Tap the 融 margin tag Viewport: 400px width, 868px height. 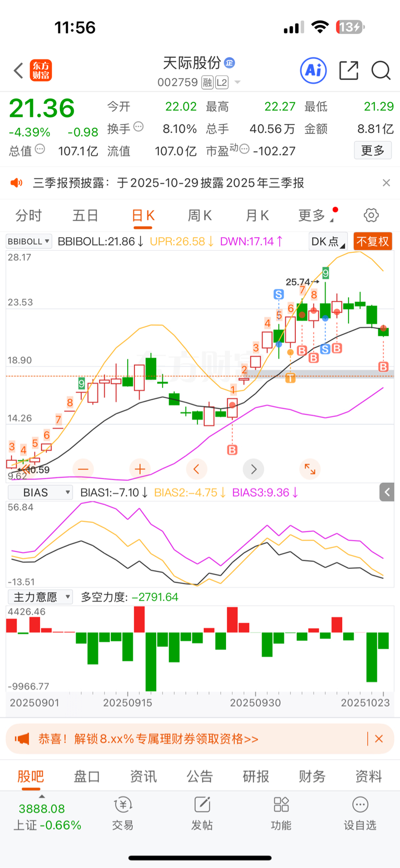coord(207,82)
